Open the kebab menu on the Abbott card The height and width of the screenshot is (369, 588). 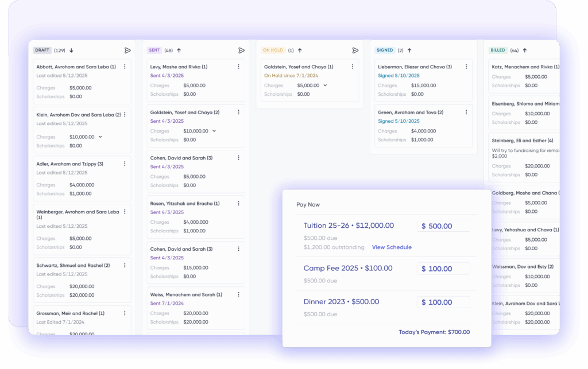point(125,66)
